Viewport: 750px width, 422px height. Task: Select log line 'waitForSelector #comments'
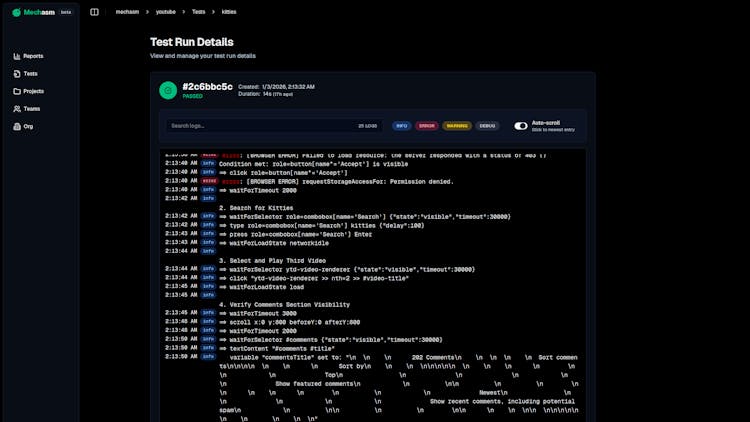click(x=331, y=340)
